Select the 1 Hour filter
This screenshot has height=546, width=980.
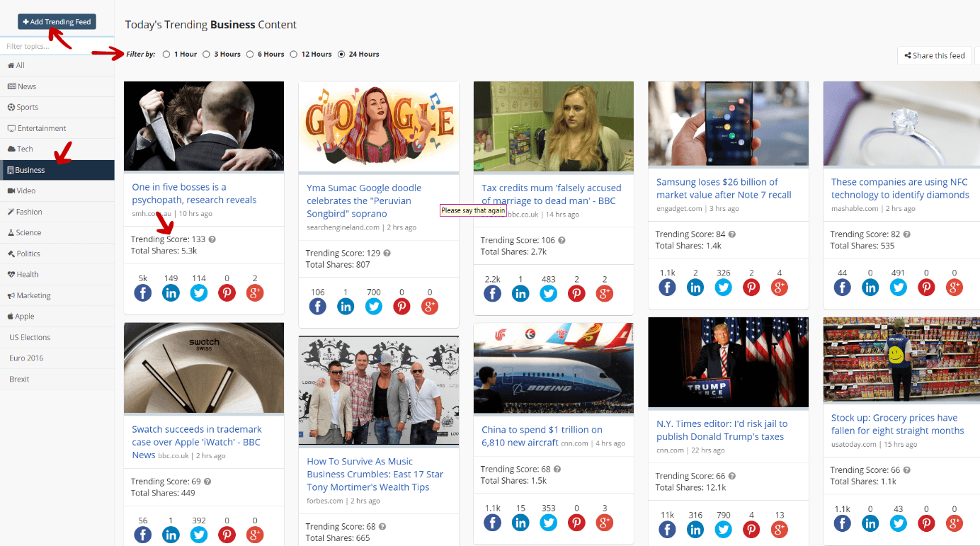[x=166, y=54]
